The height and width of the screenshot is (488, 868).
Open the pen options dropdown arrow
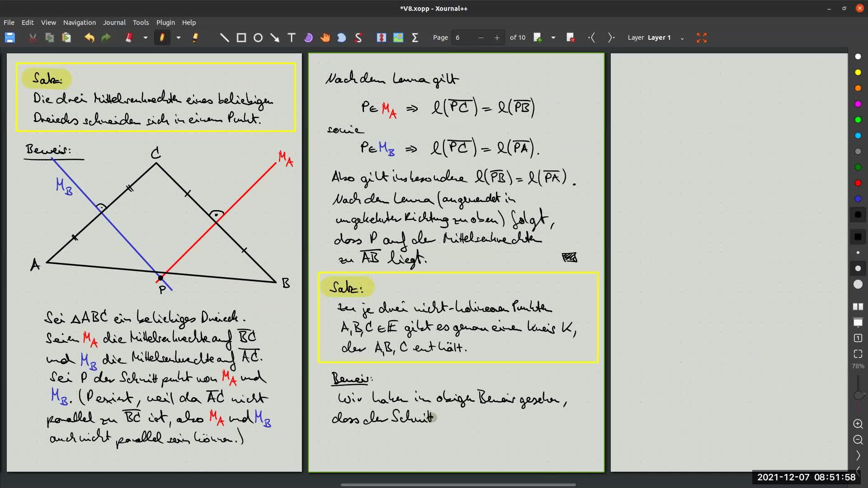pyautogui.click(x=179, y=38)
